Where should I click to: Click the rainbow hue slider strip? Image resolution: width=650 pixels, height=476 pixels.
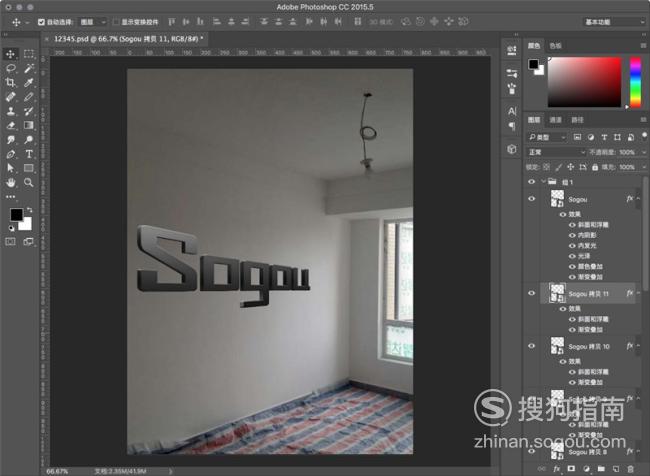[x=635, y=82]
